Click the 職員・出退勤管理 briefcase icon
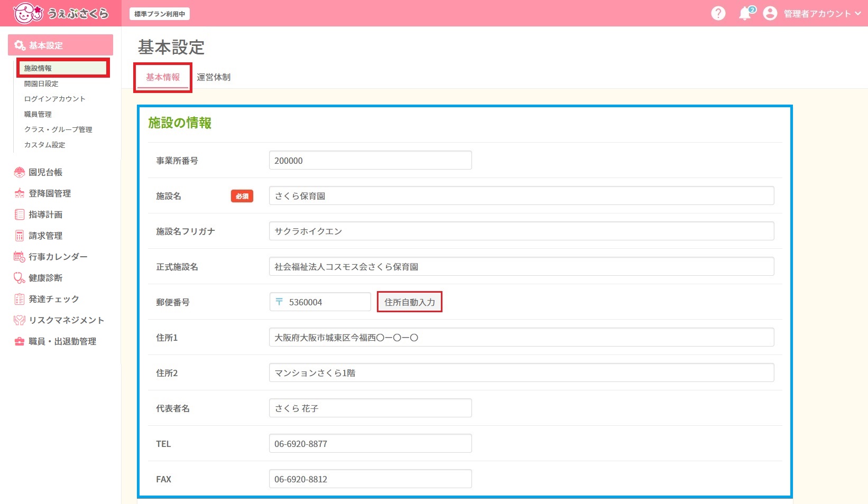The width and height of the screenshot is (868, 504). tap(20, 341)
